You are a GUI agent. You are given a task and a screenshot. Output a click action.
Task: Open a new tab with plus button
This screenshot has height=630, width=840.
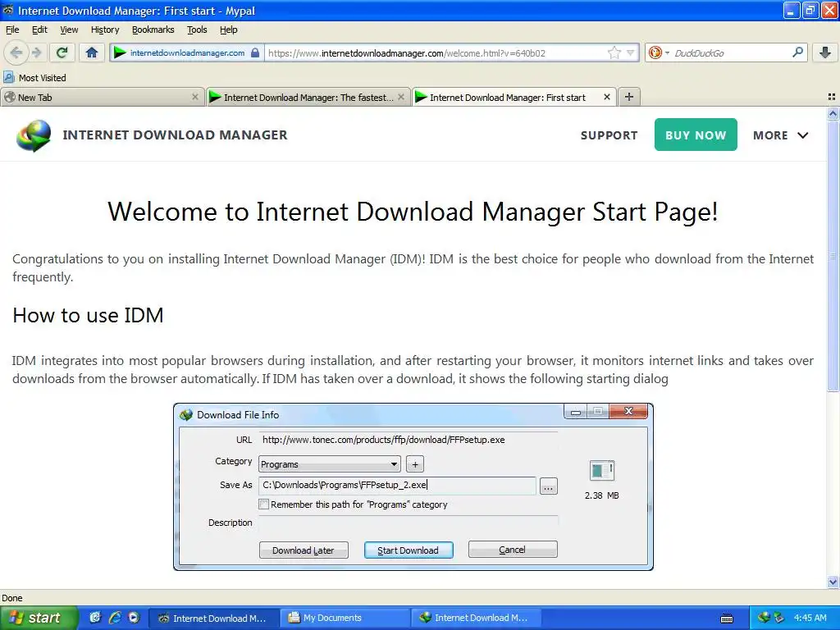coord(629,97)
